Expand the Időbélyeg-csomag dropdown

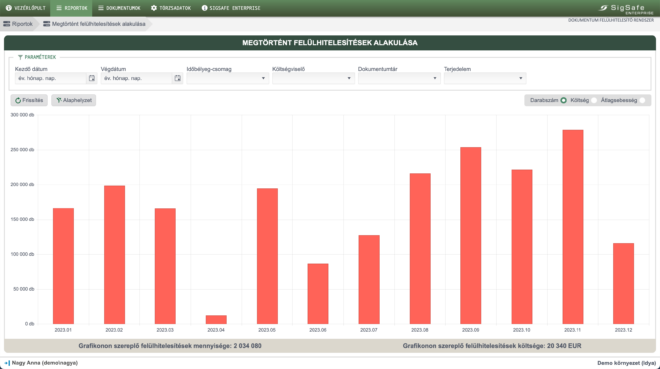point(227,78)
